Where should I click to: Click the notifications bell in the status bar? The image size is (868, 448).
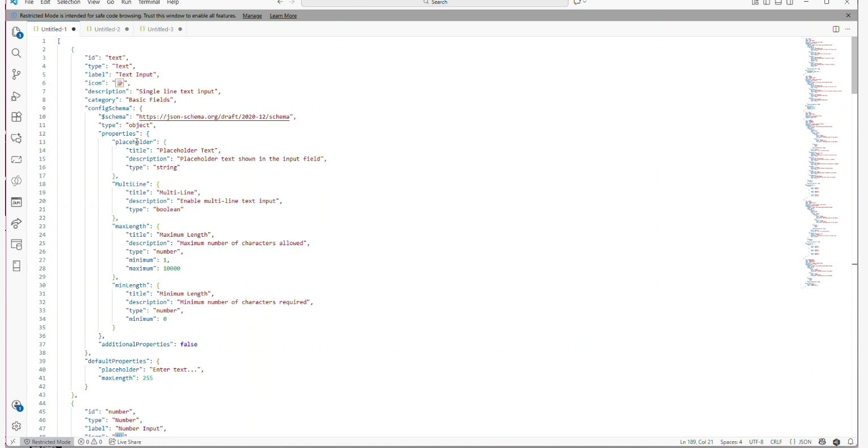[850, 442]
